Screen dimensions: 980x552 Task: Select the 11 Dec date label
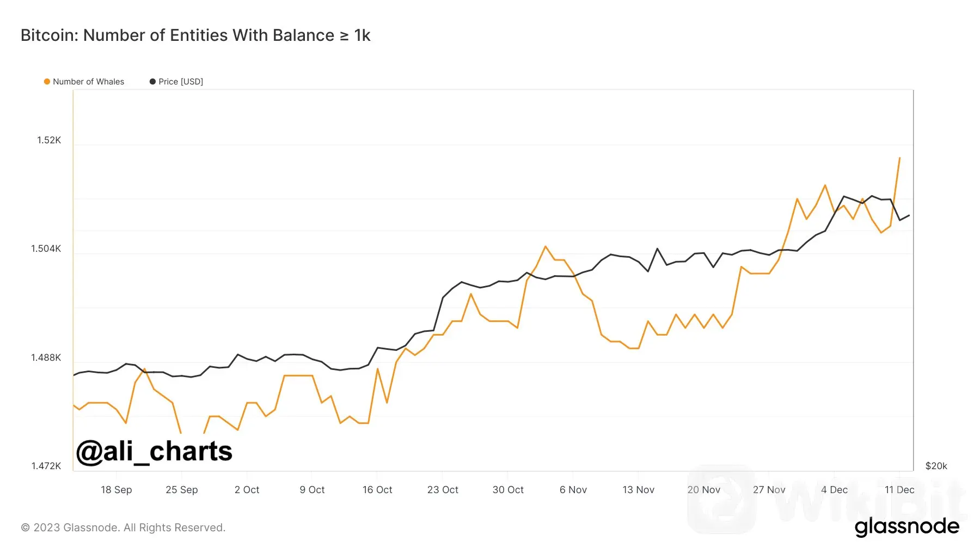click(899, 489)
